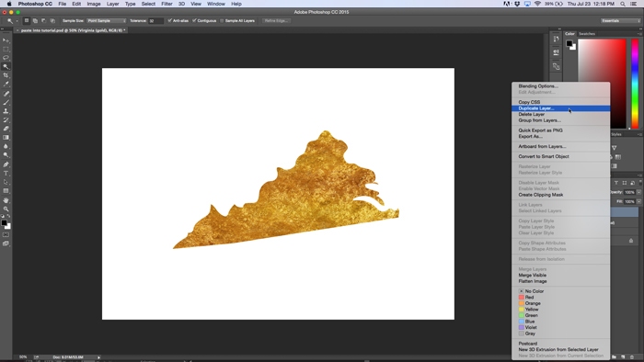Select the Eyedropper tool
Viewport: 644px width, 362px height.
[6, 84]
